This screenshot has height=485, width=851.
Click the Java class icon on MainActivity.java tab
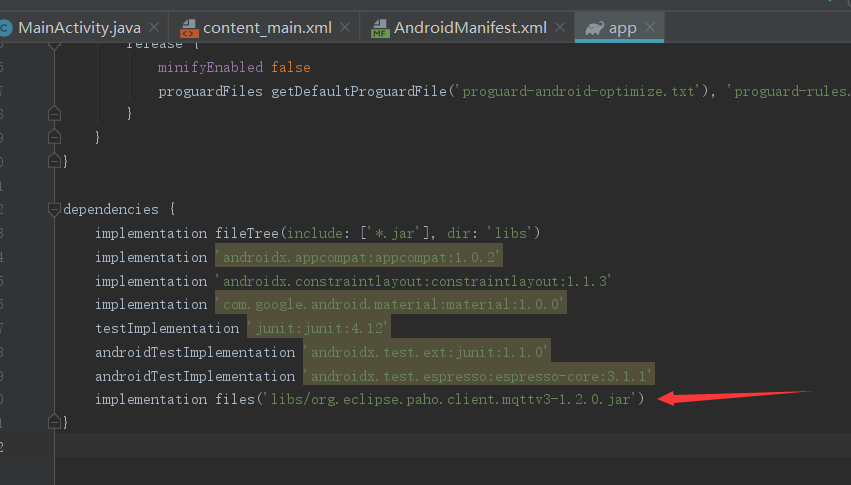(5, 28)
